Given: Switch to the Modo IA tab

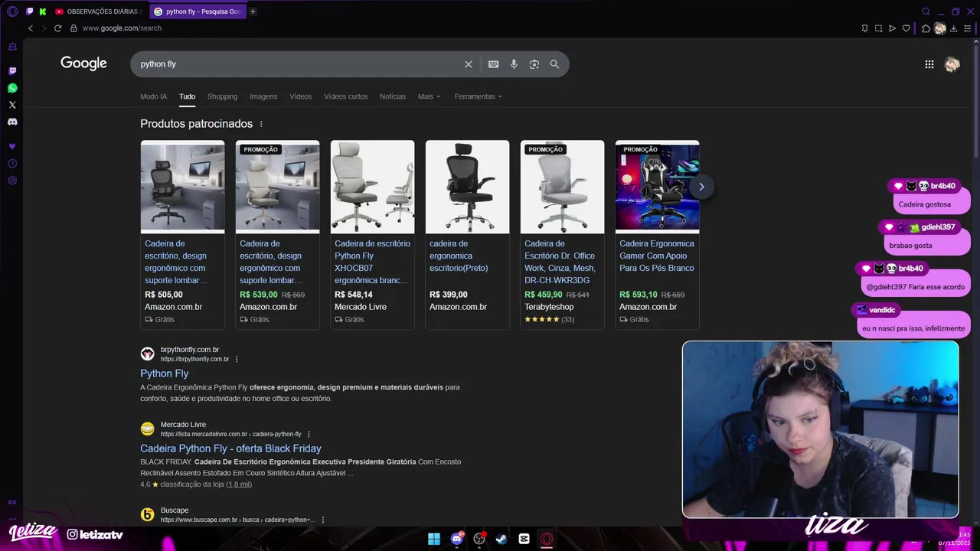Looking at the screenshot, I should 153,96.
